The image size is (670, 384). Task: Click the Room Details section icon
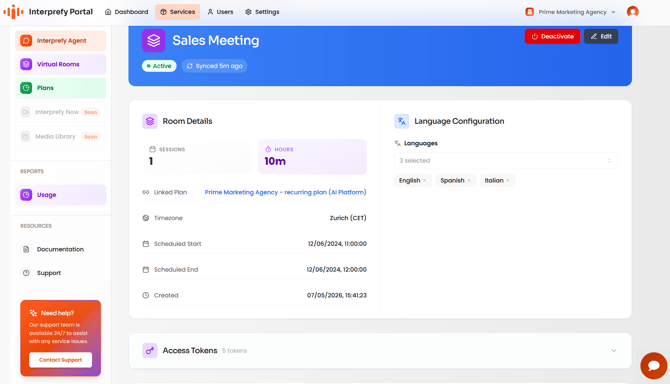pos(150,121)
